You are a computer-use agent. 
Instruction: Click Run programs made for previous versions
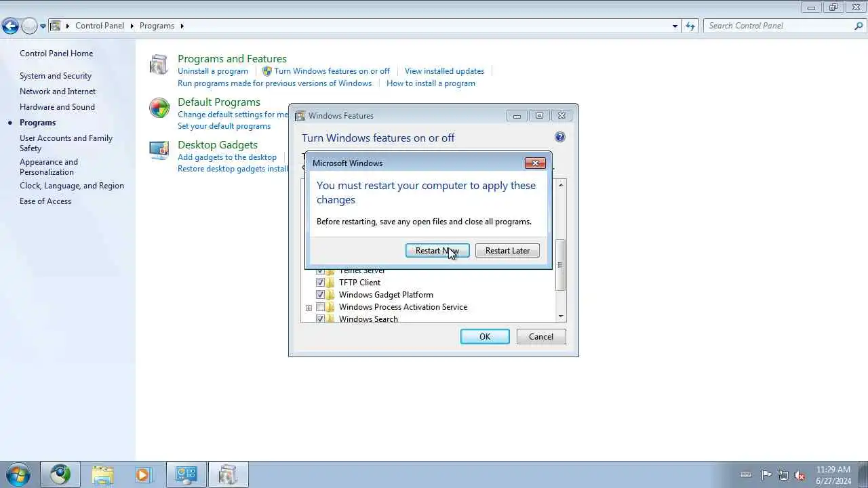(275, 83)
